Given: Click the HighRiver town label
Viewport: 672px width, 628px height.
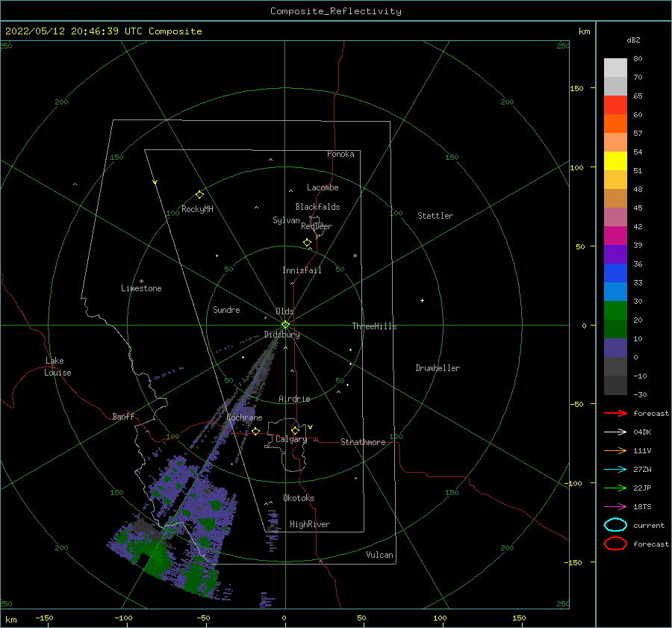Looking at the screenshot, I should tap(310, 524).
